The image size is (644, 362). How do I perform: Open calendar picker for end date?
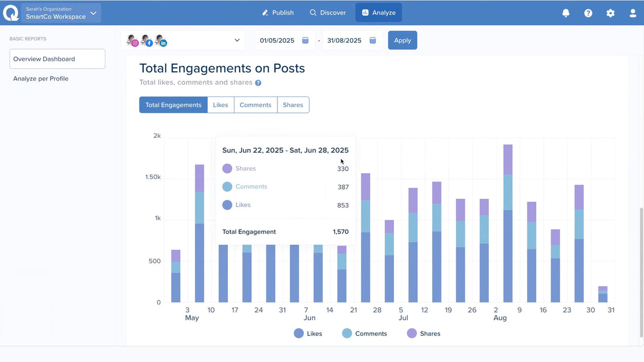(x=372, y=40)
